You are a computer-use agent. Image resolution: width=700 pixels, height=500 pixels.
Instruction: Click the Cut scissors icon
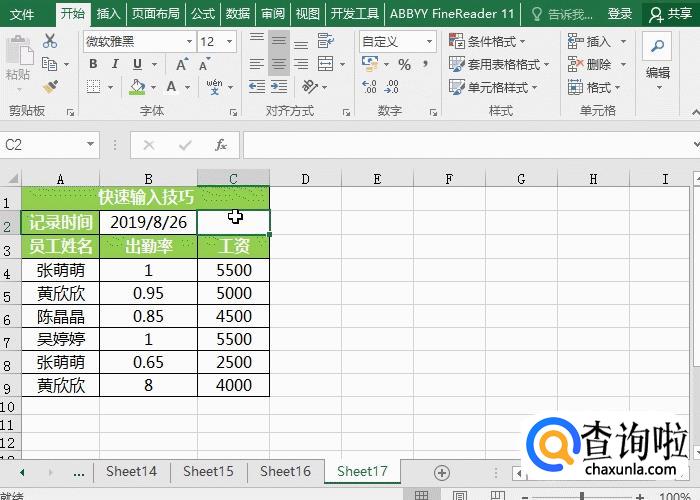50,41
